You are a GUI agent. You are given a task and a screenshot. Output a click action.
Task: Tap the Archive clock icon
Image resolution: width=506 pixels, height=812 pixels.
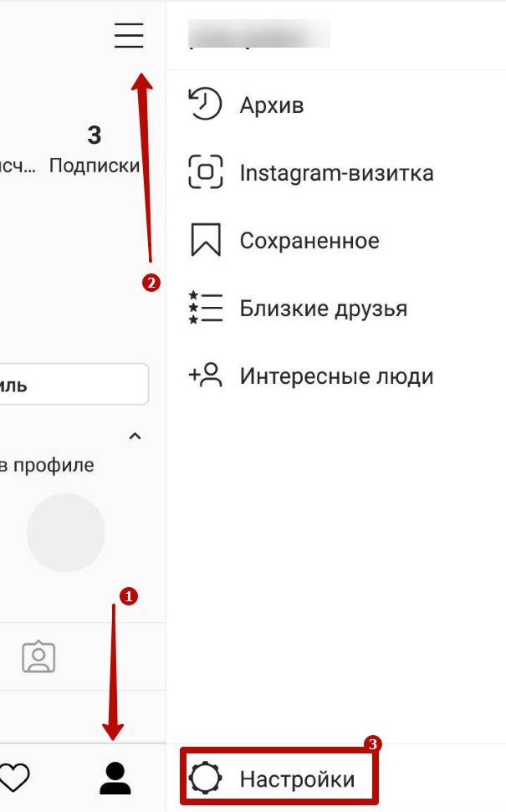pyautogui.click(x=205, y=104)
